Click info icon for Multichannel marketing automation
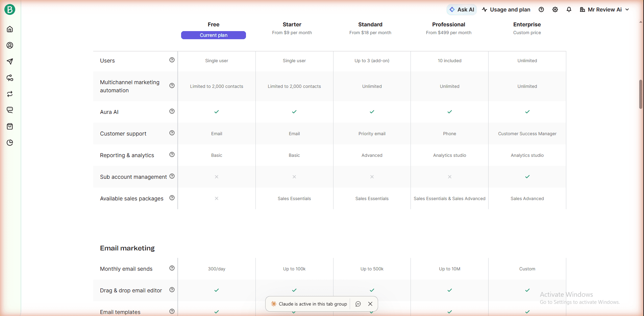The width and height of the screenshot is (644, 316). point(172,86)
